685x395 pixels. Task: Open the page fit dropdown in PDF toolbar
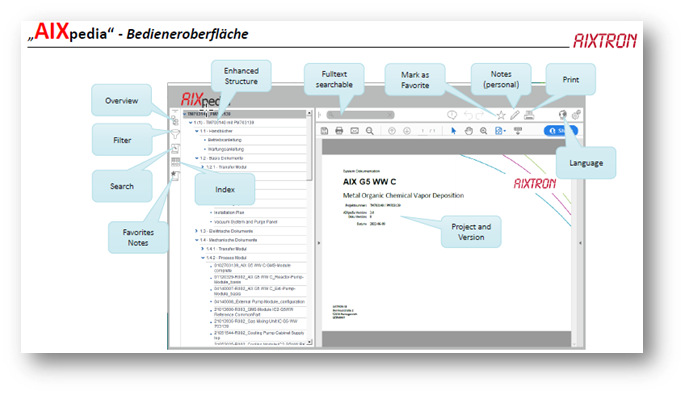click(x=500, y=131)
